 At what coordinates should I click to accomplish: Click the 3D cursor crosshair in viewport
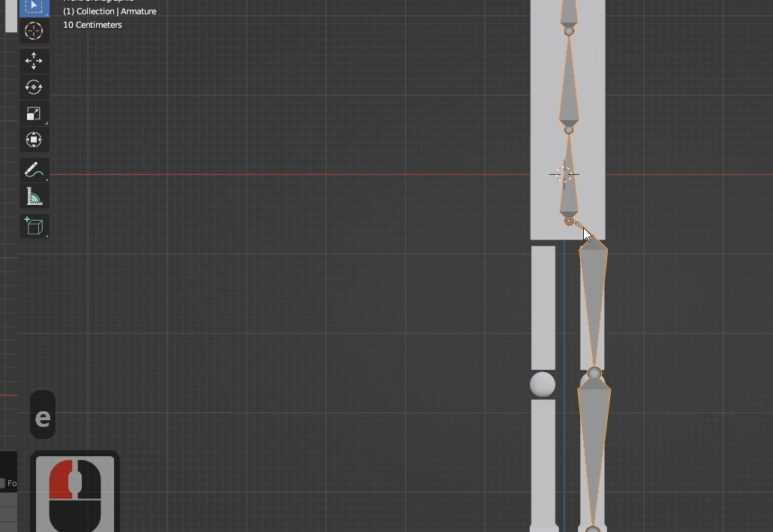coord(564,174)
